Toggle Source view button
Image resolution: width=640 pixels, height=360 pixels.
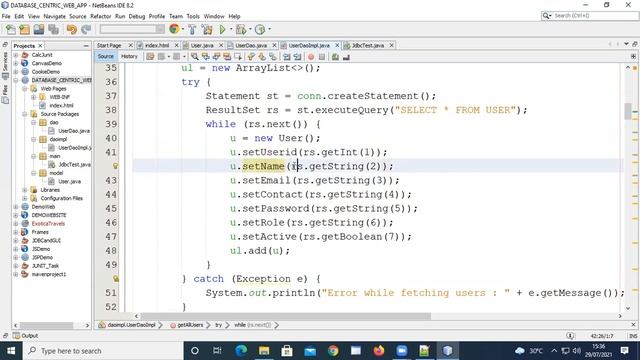point(106,56)
